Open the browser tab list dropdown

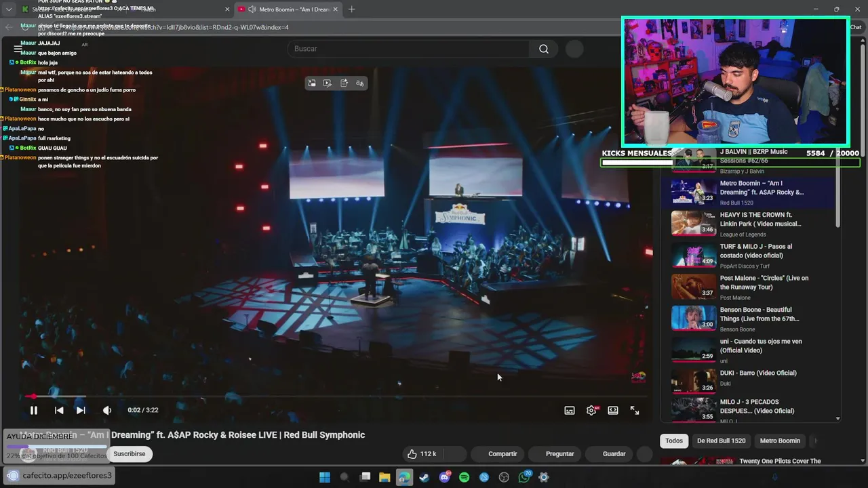8,9
